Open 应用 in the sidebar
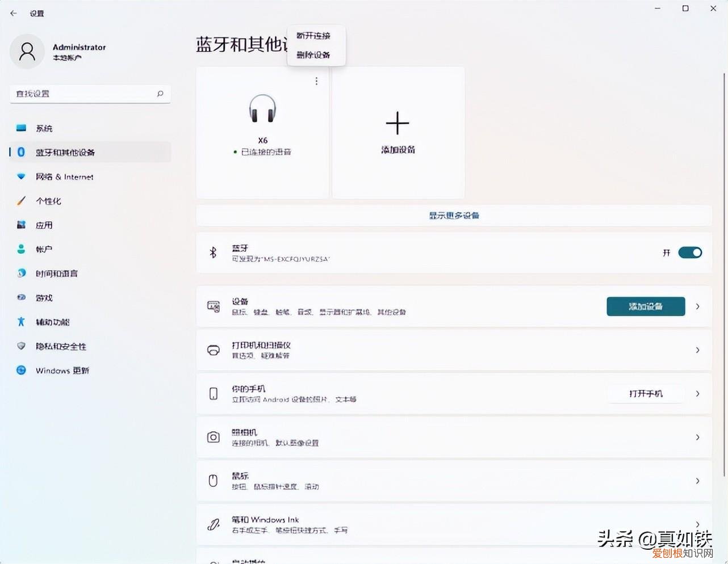The width and height of the screenshot is (728, 564). point(90,225)
